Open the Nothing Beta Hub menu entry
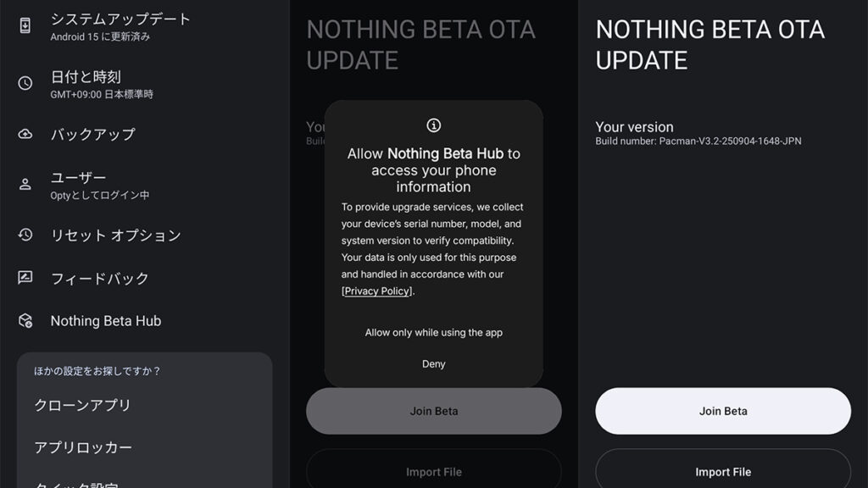The height and width of the screenshot is (488, 868). [x=105, y=321]
